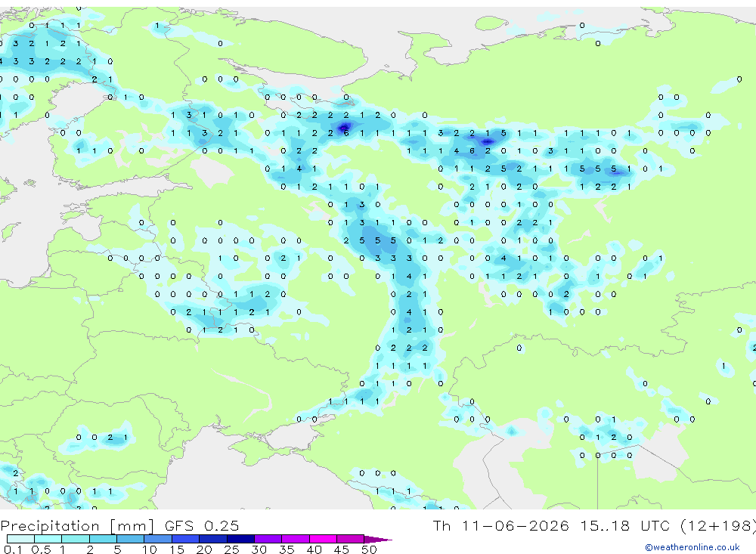Pick the 10–15 mm blue legend swatch

pyautogui.click(x=158, y=539)
